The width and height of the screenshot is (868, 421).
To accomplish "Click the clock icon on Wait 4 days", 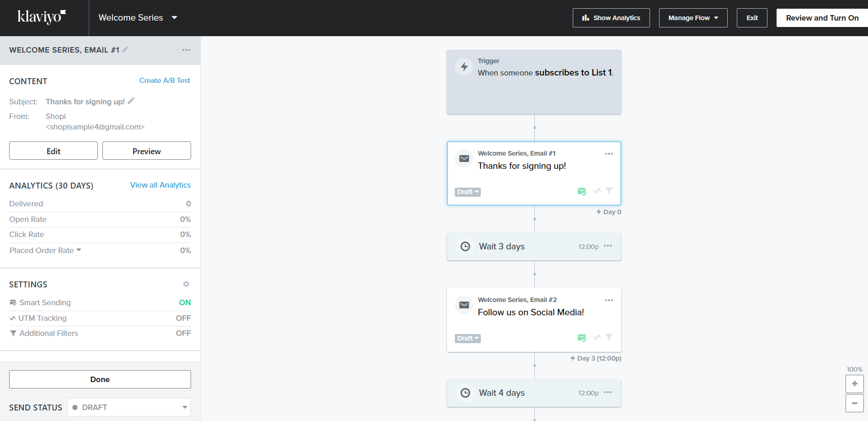I will click(465, 393).
